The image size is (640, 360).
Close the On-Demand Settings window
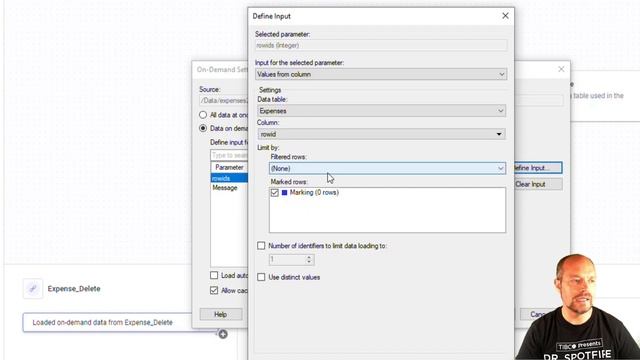561,69
